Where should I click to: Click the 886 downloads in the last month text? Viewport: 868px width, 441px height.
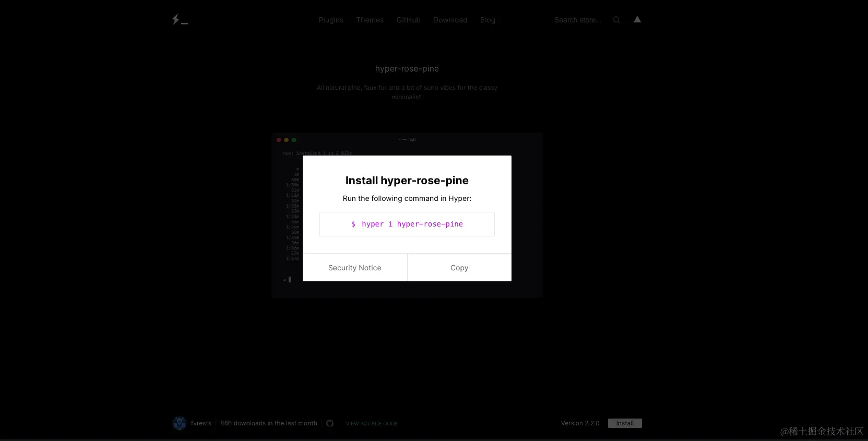tap(269, 423)
